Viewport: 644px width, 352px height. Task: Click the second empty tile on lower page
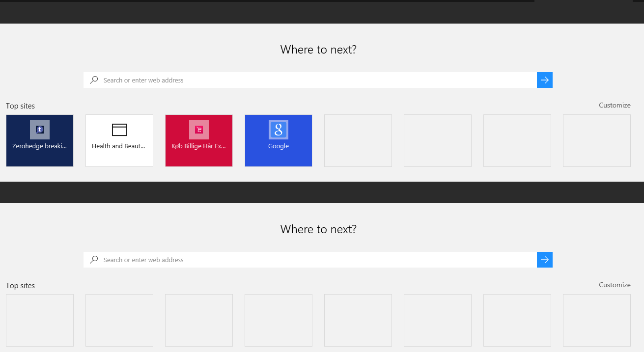(119, 320)
